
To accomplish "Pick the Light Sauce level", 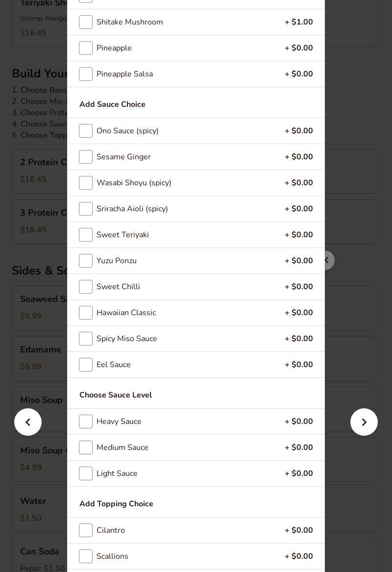I will tap(86, 473).
